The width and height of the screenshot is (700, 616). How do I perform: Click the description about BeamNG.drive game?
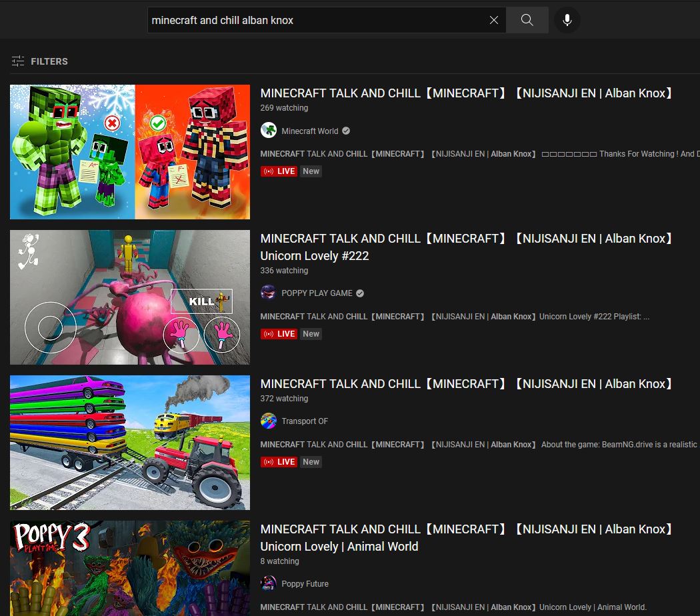coord(480,444)
